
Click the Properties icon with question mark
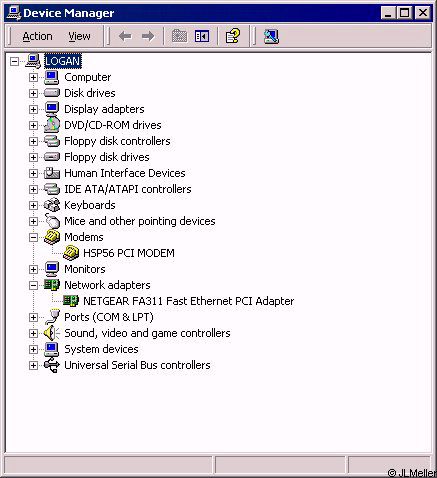tap(233, 36)
